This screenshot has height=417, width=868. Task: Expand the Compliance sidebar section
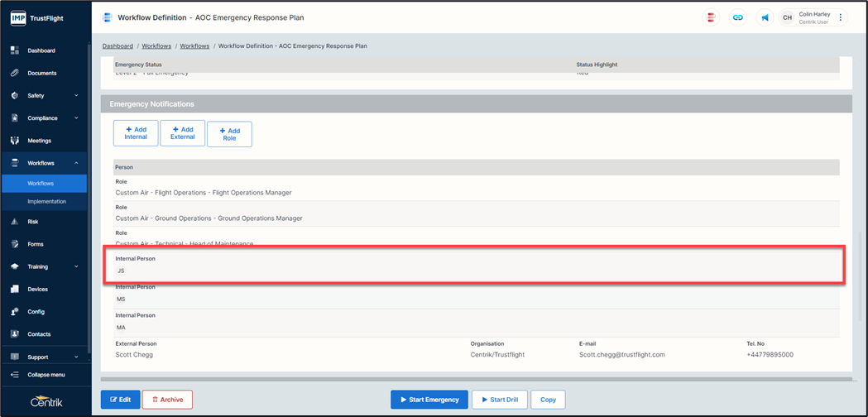[x=76, y=118]
